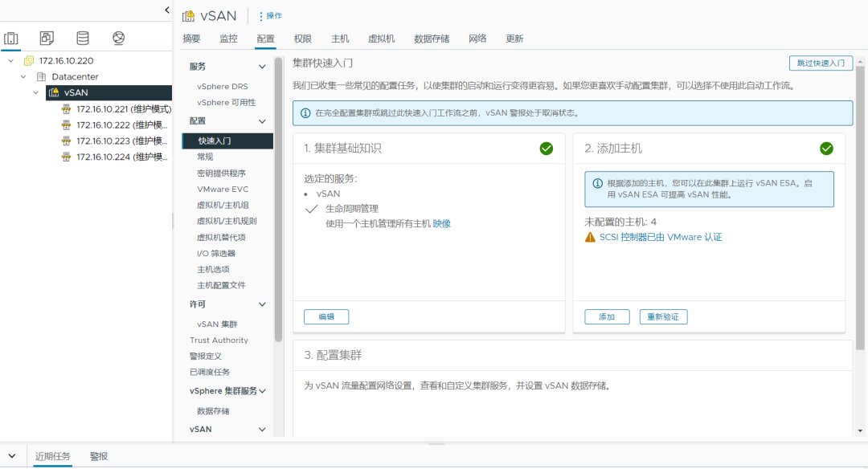Collapse the vSAN section at sidebar bottom

tap(262, 430)
